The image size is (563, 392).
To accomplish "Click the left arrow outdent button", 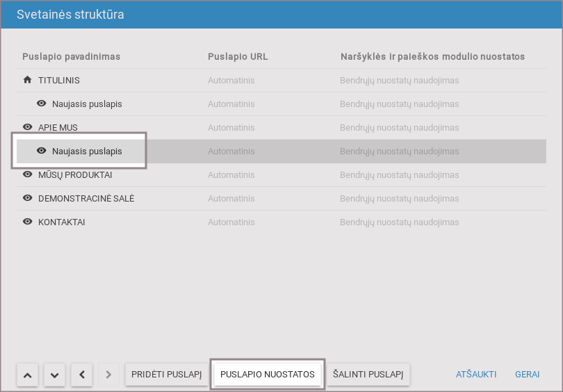I will click(x=81, y=375).
